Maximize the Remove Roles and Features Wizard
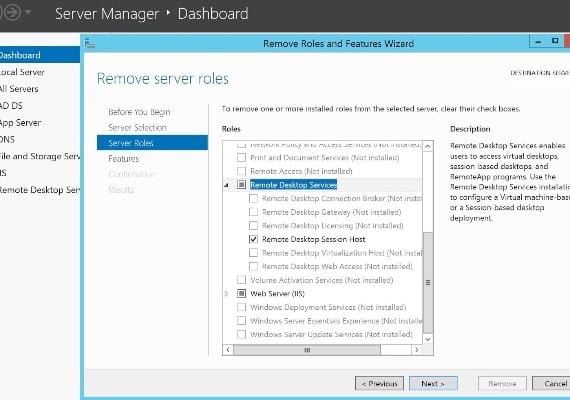The height and width of the screenshot is (400, 570). click(555, 41)
